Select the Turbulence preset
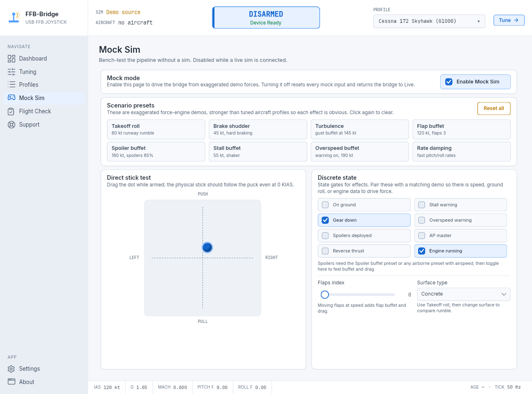 click(360, 129)
